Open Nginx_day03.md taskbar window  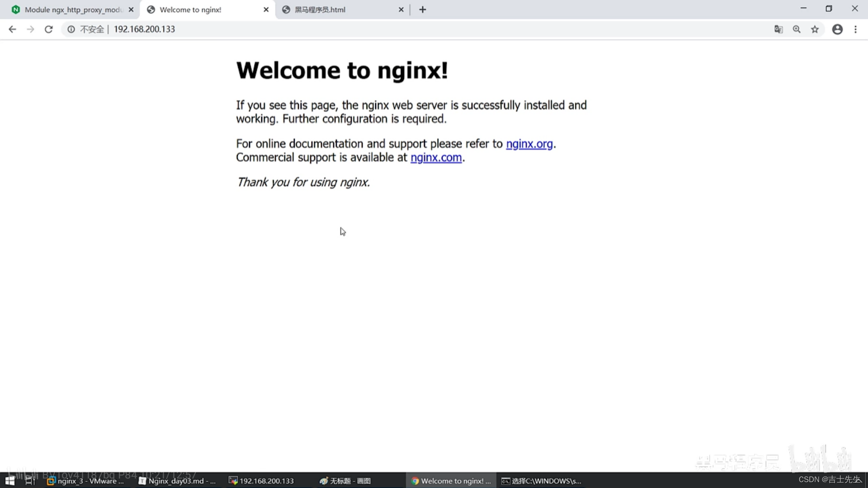pos(177,481)
